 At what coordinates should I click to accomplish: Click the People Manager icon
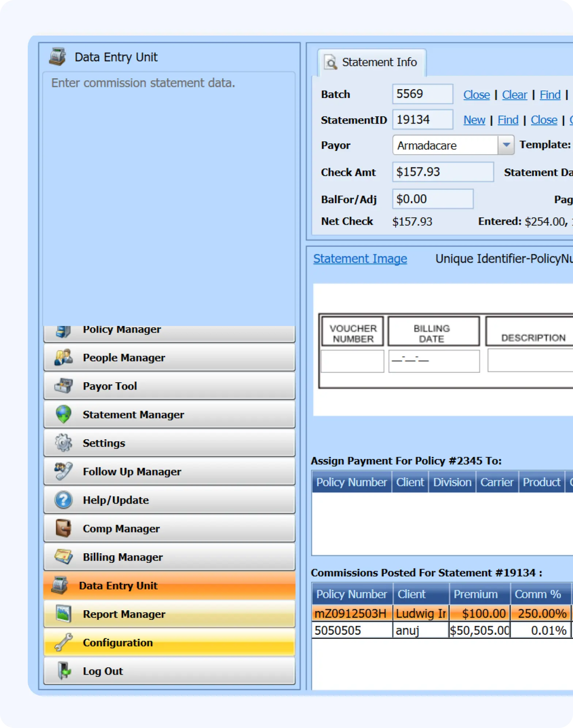tap(63, 357)
